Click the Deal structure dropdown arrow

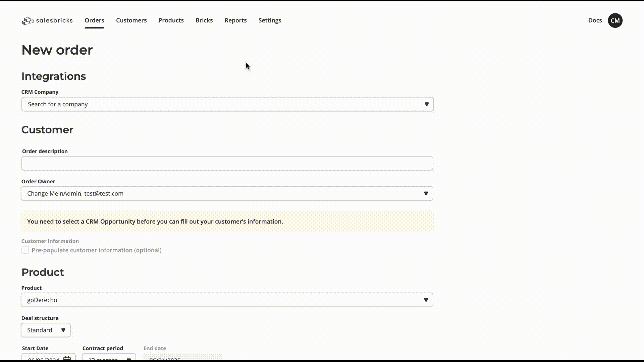tap(63, 330)
